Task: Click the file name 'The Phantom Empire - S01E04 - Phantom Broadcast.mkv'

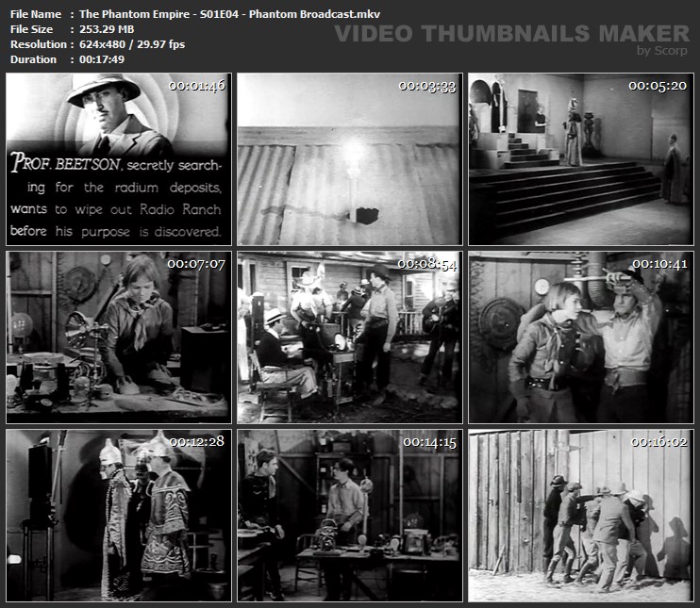Action: [x=229, y=14]
